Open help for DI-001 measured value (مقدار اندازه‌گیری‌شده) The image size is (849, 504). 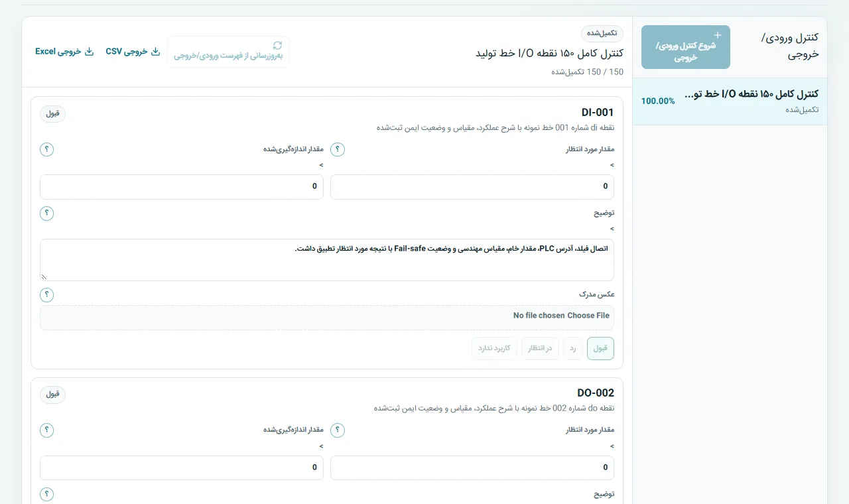coord(47,149)
